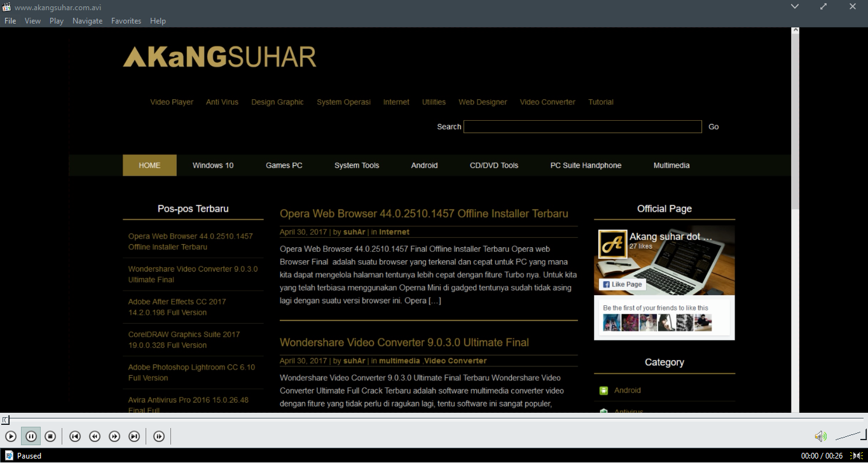Click the Video Player category link
Screen dimensions: 868x463
172,102
